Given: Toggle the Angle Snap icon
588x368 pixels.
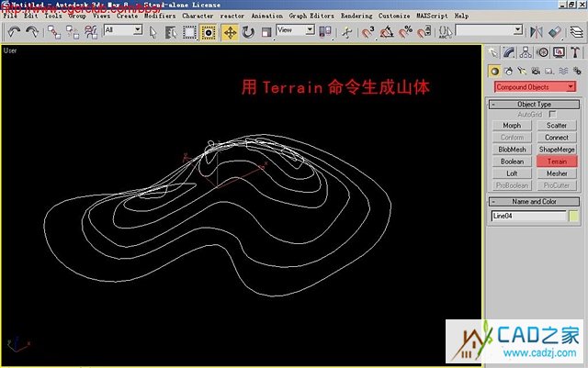Looking at the screenshot, I should tap(387, 32).
